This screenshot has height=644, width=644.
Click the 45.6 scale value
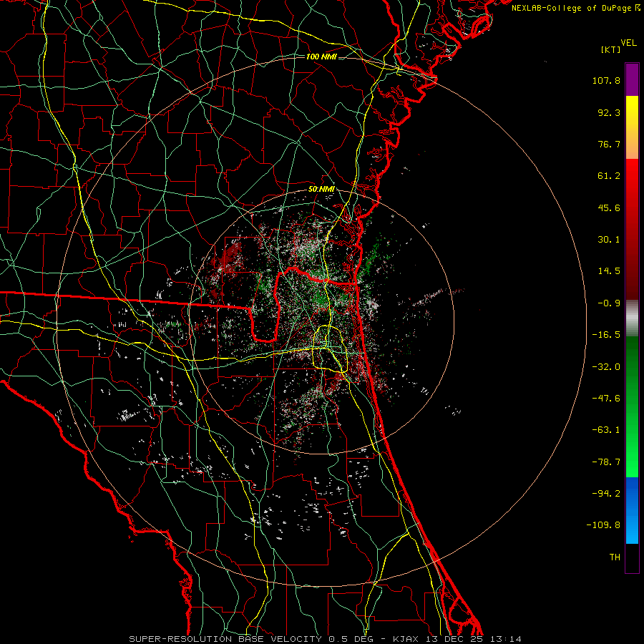pos(609,208)
